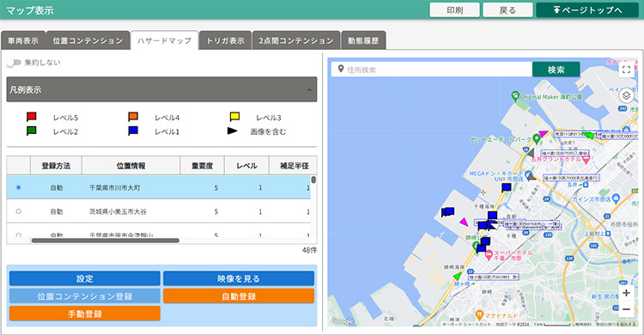Click the table's vertical scrollbar thumb
The image size is (644, 335).
pos(313,180)
